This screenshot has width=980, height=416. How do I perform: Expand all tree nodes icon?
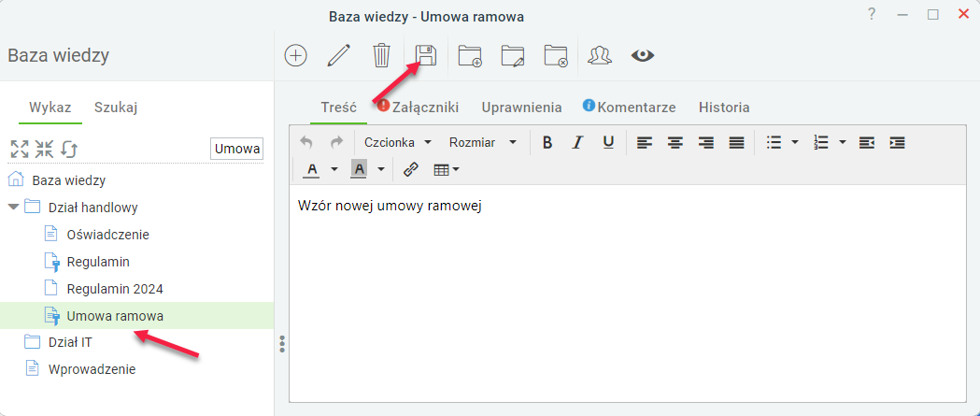click(20, 149)
